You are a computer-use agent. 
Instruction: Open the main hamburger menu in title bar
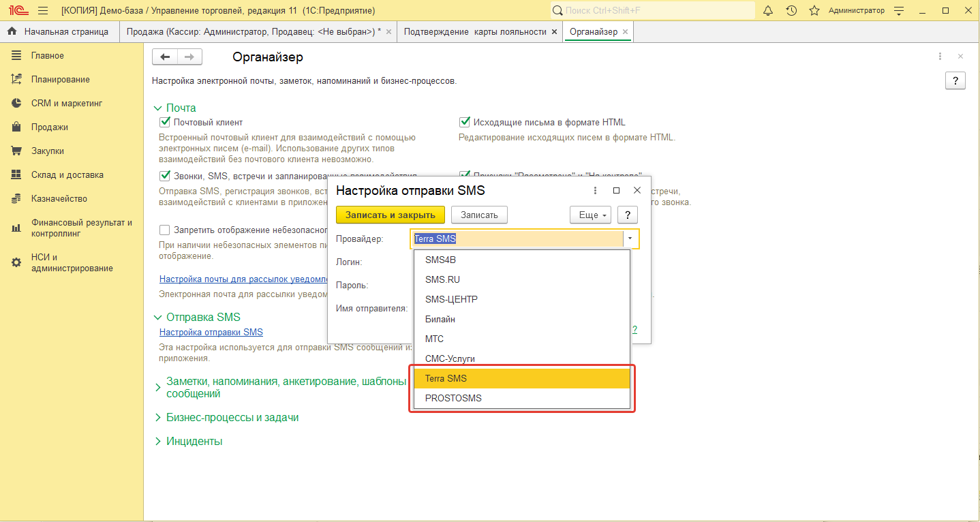43,10
